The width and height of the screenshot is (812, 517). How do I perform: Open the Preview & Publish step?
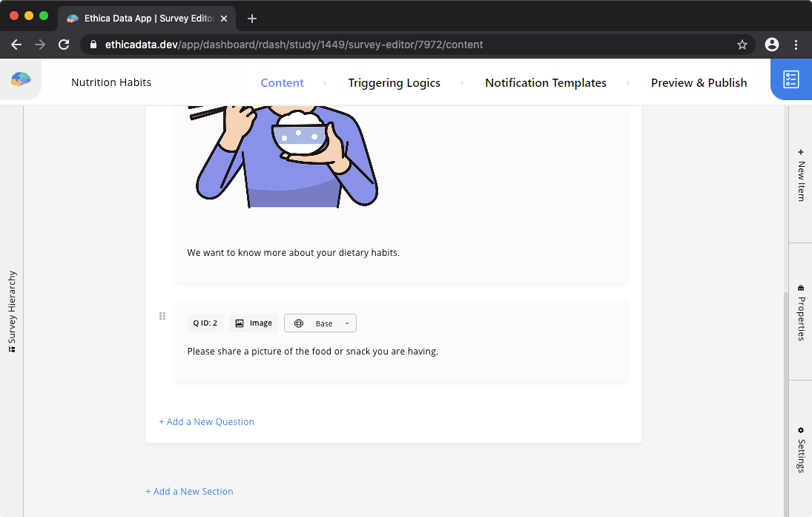click(x=699, y=83)
